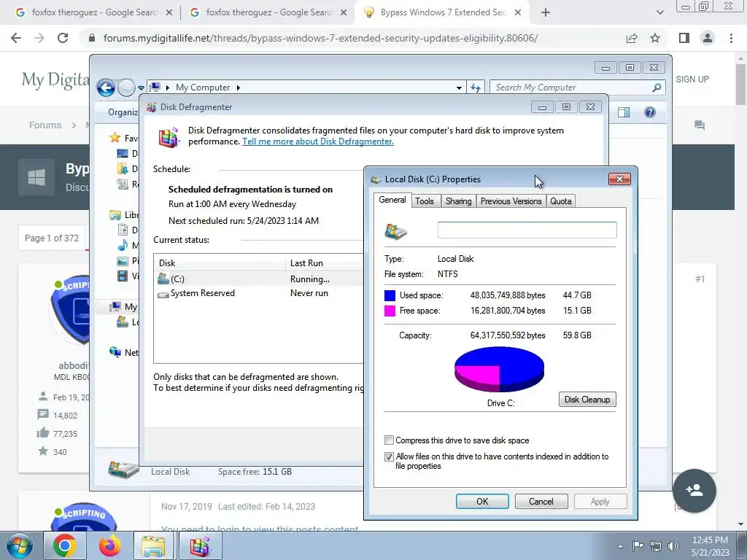Click the blue Used space swatch
Viewport: 747px width, 560px height.
point(390,295)
